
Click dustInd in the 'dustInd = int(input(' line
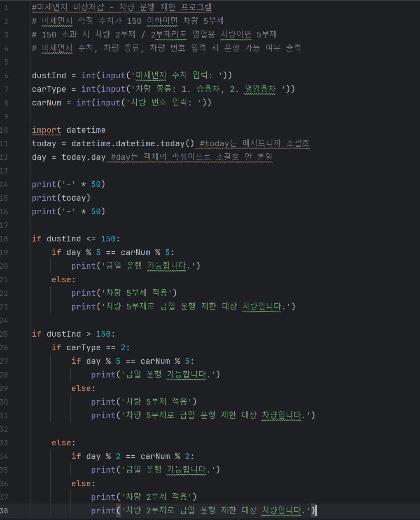(x=49, y=75)
